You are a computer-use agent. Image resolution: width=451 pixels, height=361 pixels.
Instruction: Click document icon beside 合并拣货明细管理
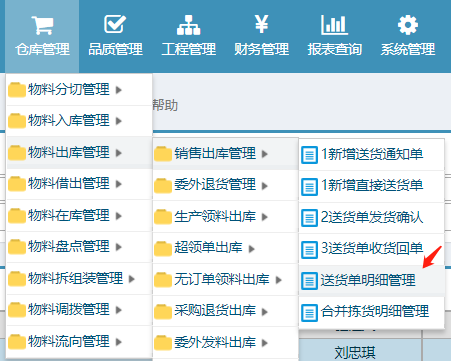click(x=309, y=313)
